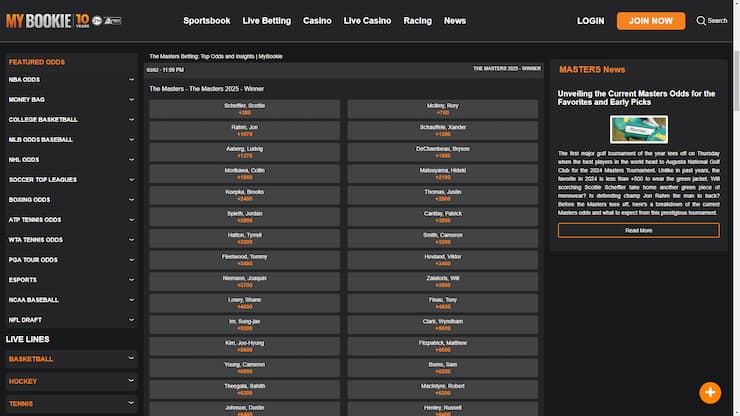
Task: Select Scheffler, Scottie odds
Action: (x=244, y=109)
